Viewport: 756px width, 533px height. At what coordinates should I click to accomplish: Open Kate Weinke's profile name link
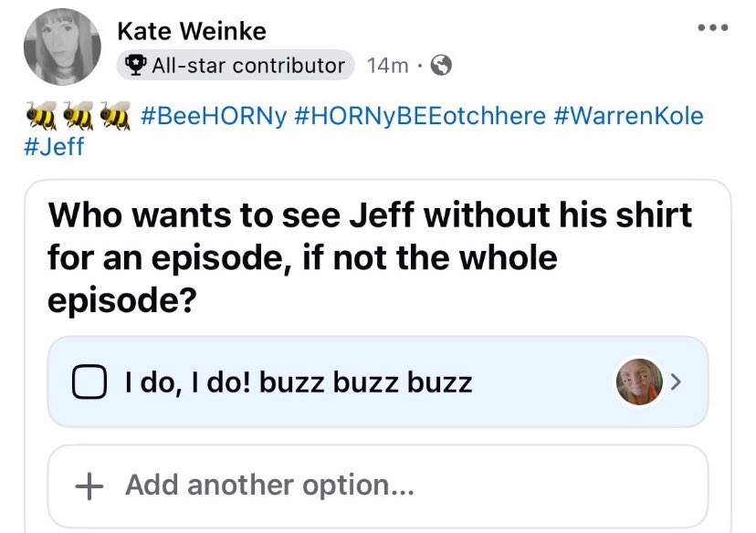click(x=192, y=31)
